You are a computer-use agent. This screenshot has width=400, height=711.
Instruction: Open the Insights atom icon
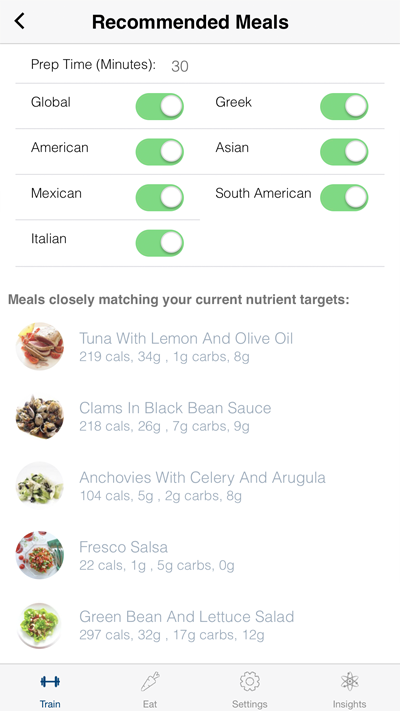click(x=349, y=681)
